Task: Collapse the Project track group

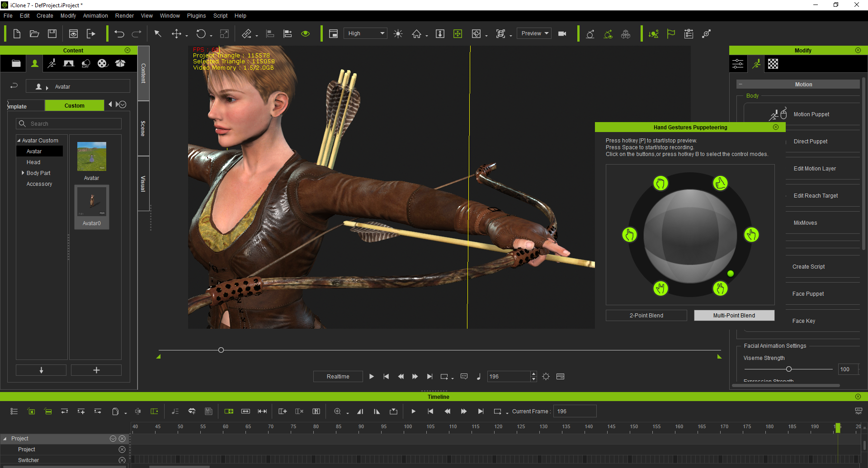Action: pos(5,439)
